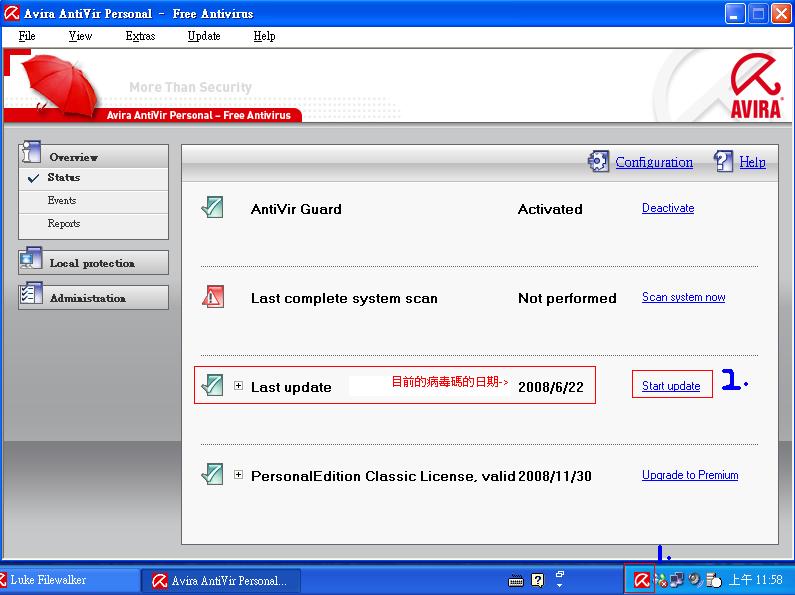This screenshot has height=595, width=795.
Task: Click the AntiVir Guard checkmark status icon
Action: (212, 207)
